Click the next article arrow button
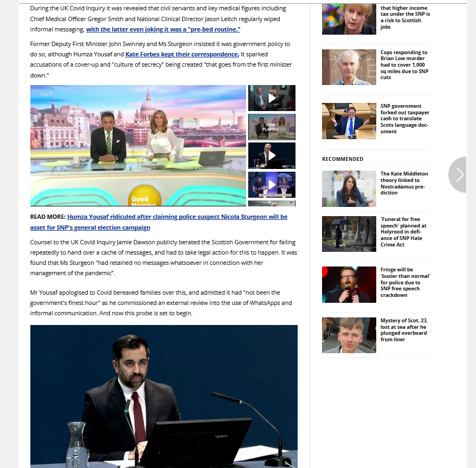476x468 pixels. [x=458, y=174]
